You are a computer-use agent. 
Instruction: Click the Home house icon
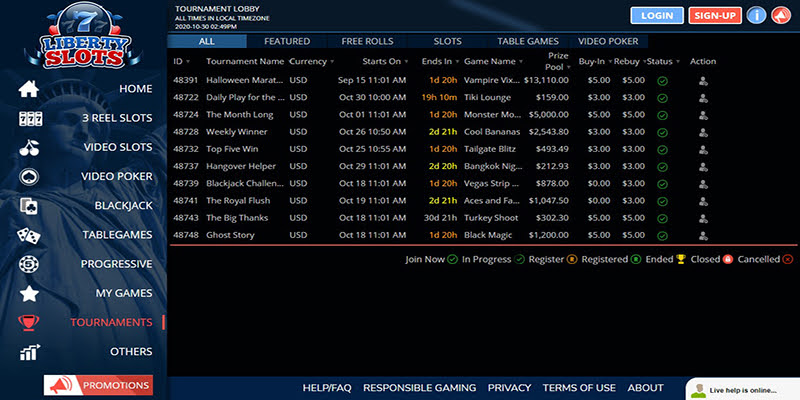29,89
